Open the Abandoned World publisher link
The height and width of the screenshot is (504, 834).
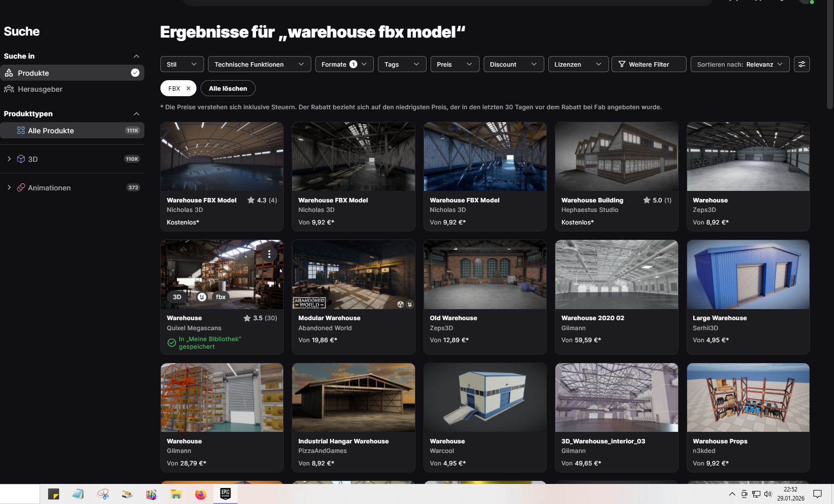click(325, 328)
